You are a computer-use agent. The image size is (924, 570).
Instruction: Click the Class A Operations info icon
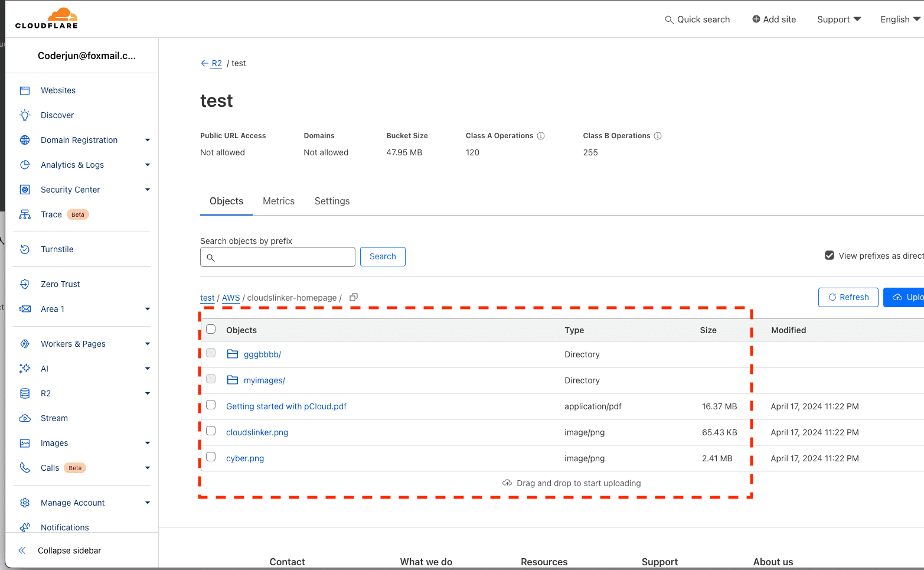[540, 136]
